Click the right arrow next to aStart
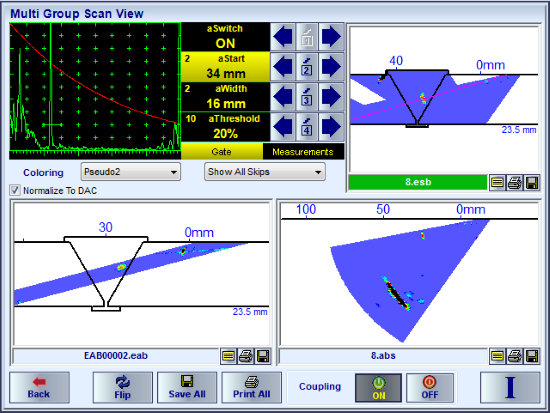This screenshot has width=550, height=413. pyautogui.click(x=331, y=67)
